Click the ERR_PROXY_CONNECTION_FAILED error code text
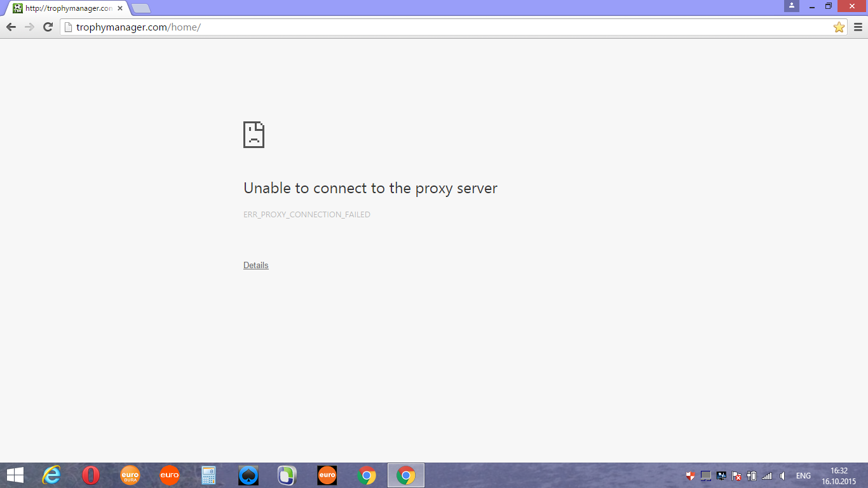The image size is (868, 488). 307,215
